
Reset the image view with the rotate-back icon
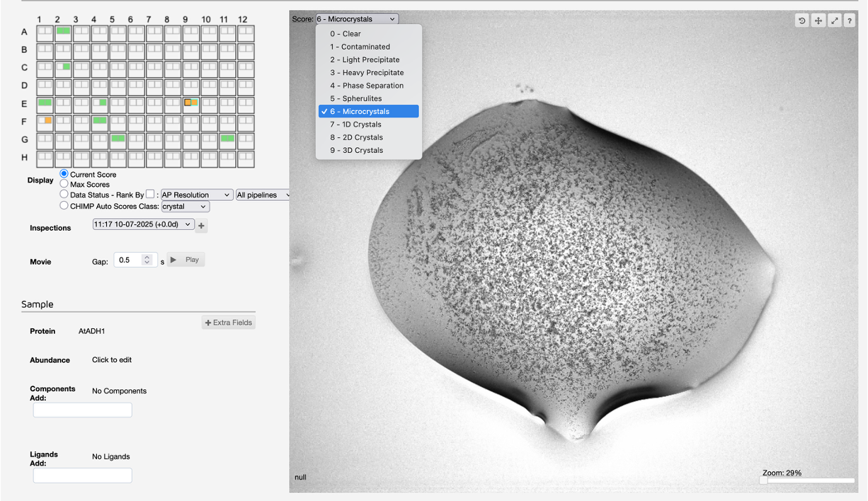[x=801, y=21]
